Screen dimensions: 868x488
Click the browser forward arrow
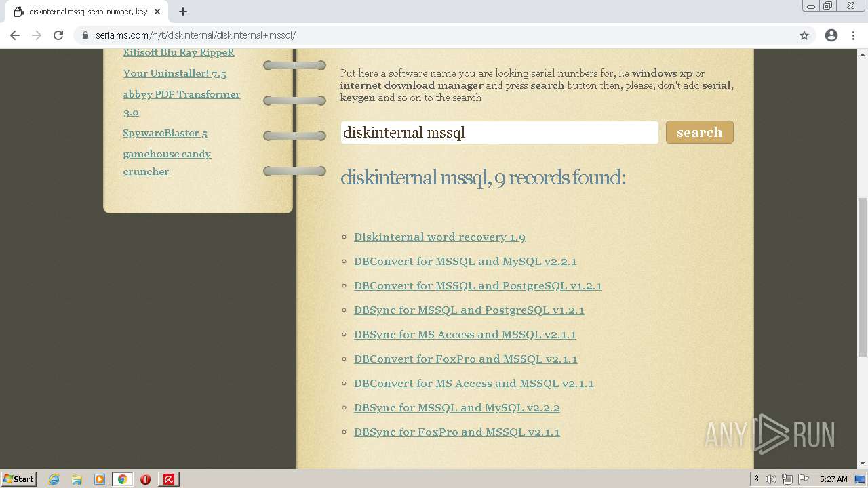pyautogui.click(x=37, y=35)
